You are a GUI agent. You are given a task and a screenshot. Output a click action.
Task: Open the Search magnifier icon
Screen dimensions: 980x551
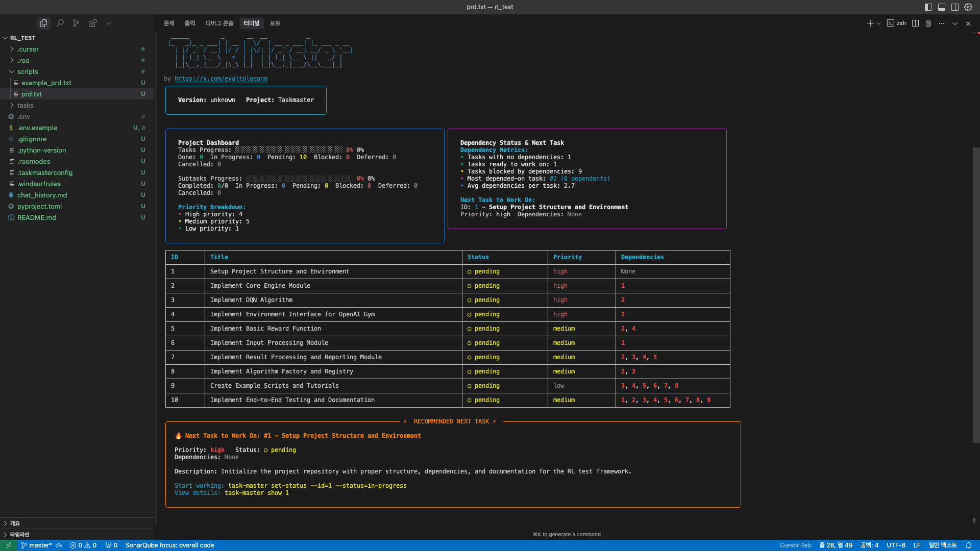point(60,23)
